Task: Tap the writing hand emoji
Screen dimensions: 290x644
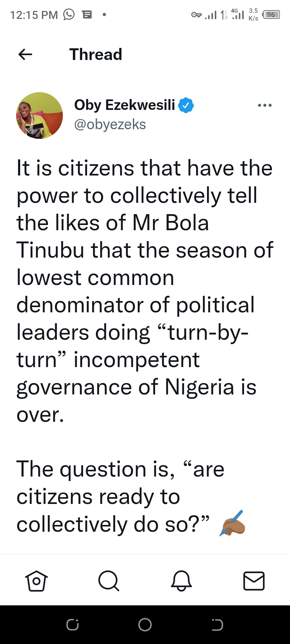Action: coord(232,523)
